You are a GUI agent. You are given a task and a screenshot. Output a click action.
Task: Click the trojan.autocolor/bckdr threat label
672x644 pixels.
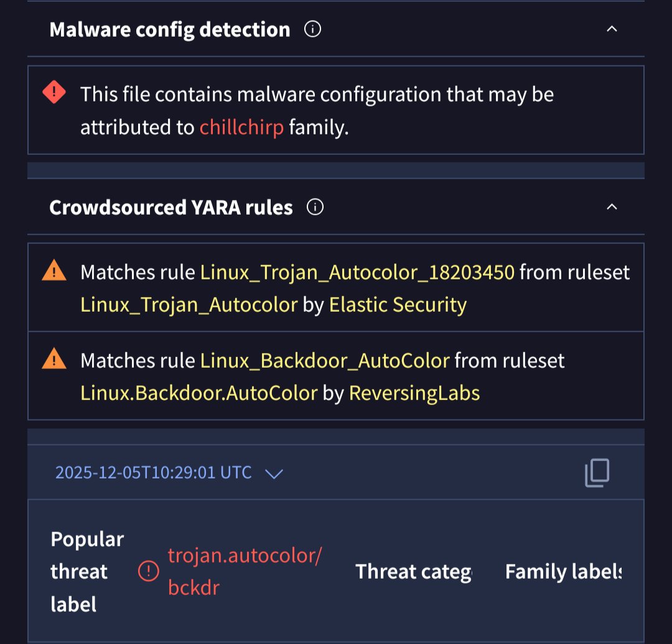[245, 571]
